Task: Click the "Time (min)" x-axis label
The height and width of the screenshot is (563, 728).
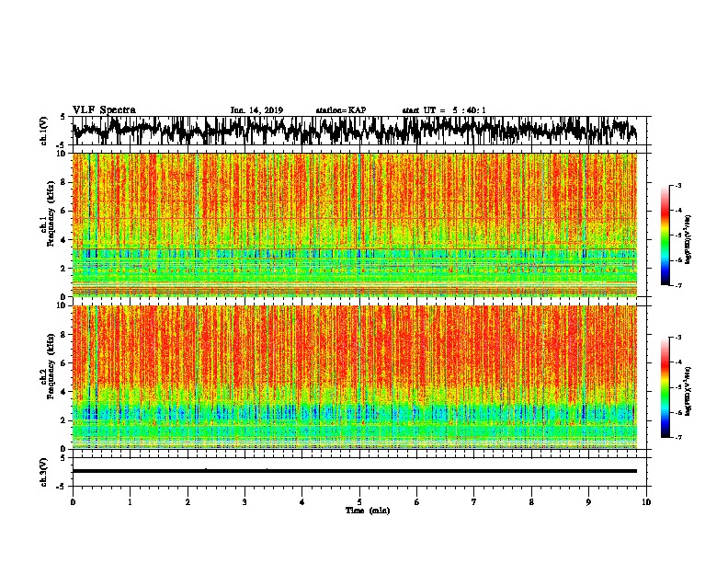Action: tap(368, 511)
